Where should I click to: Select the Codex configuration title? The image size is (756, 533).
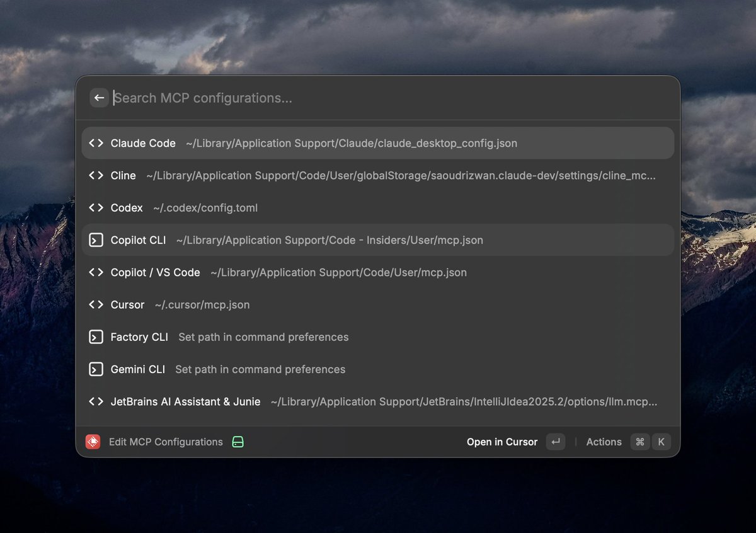click(127, 208)
